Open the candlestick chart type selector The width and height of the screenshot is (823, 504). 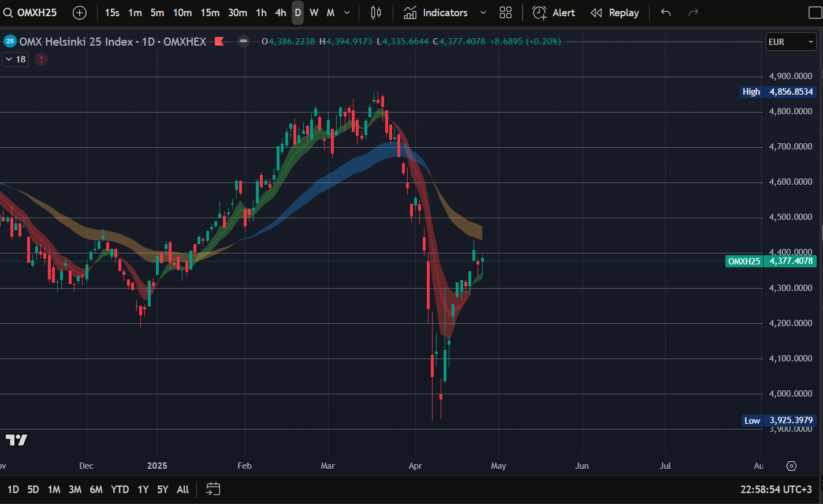[376, 13]
